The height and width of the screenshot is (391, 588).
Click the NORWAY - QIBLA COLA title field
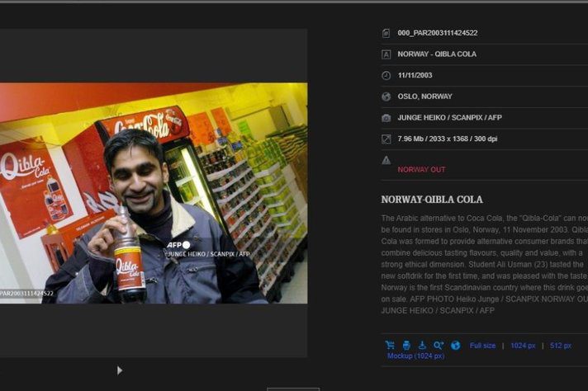pos(437,54)
